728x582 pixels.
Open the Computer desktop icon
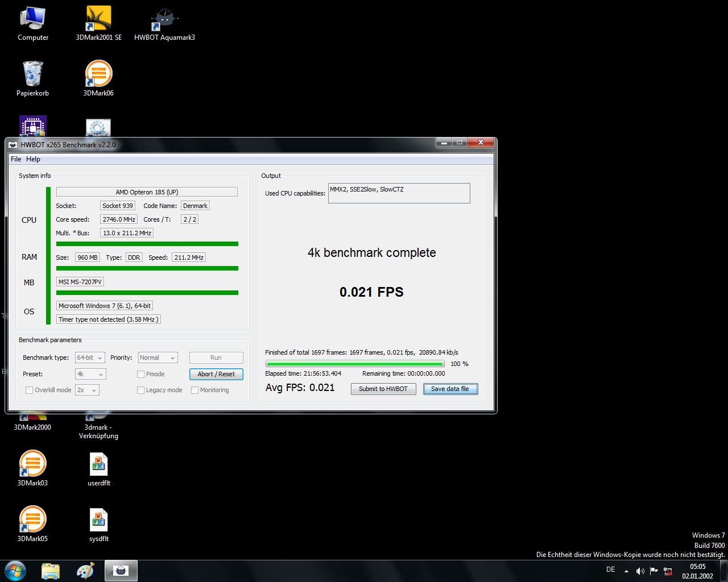[x=32, y=24]
